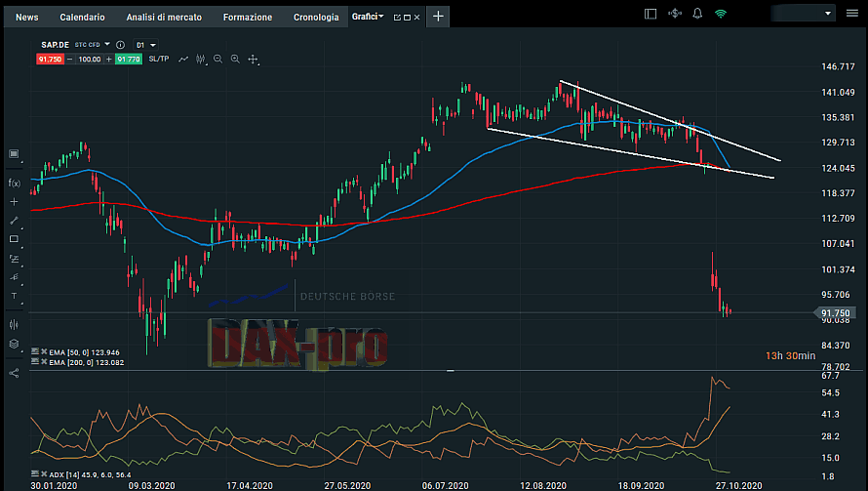Click the 27.10.2020 date label
Image resolution: width=868 pixels, height=491 pixels.
pos(738,485)
